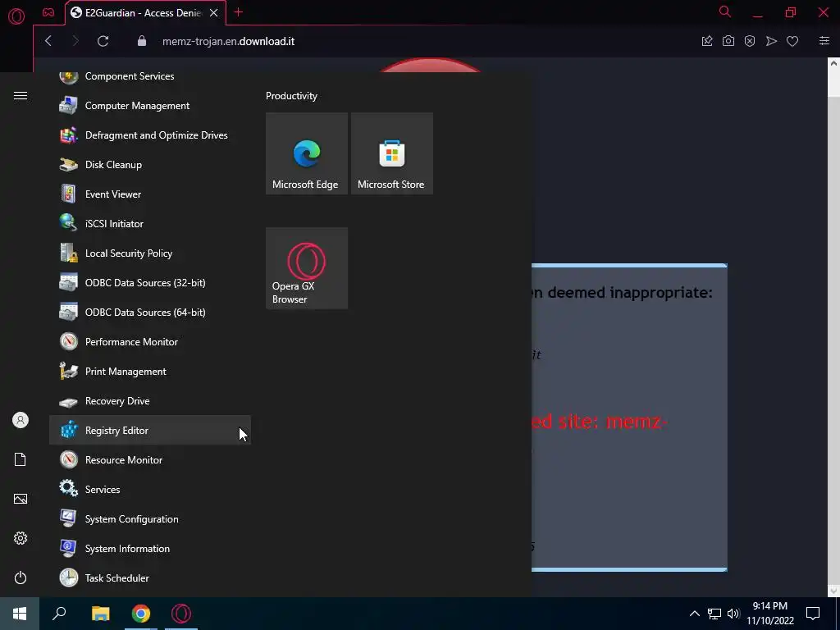Image resolution: width=840 pixels, height=630 pixels.
Task: Launch System Configuration
Action: [150, 518]
